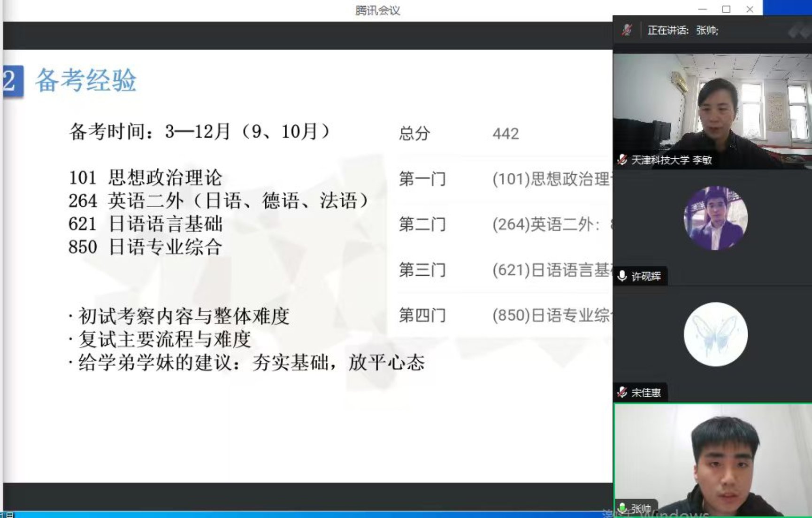
Task: Click the muted microphone icon beside 正在讲话
Action: pyautogui.click(x=627, y=30)
